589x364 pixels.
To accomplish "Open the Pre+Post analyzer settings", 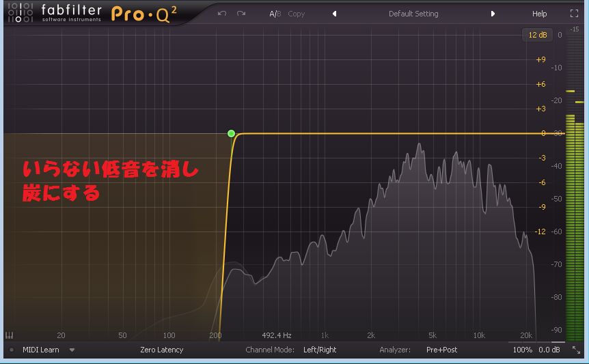I will pyautogui.click(x=441, y=350).
